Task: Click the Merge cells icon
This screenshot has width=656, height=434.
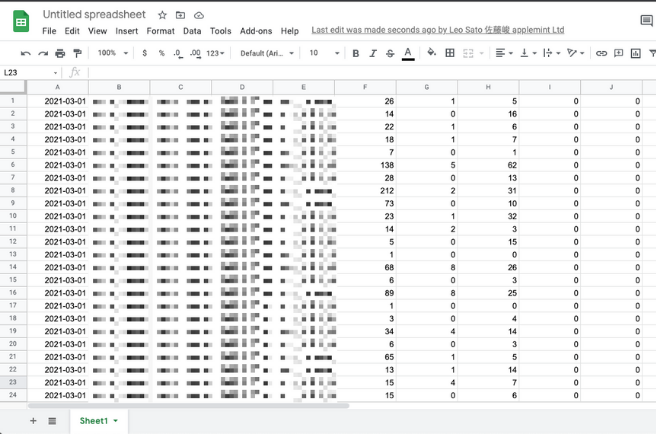Action: point(468,53)
